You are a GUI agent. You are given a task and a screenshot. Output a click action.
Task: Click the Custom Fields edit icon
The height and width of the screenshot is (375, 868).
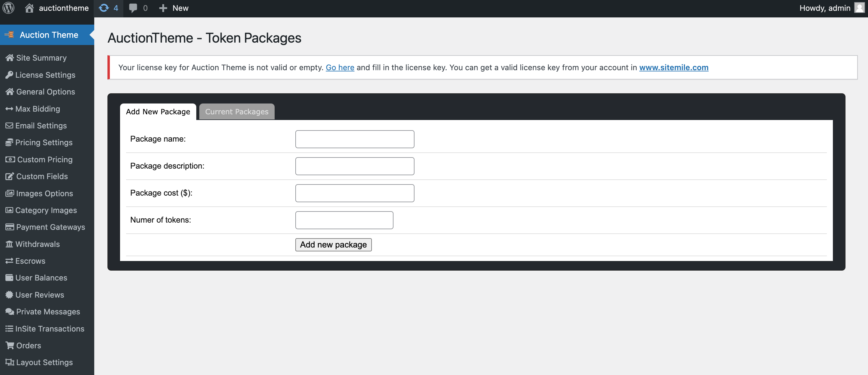(x=9, y=176)
